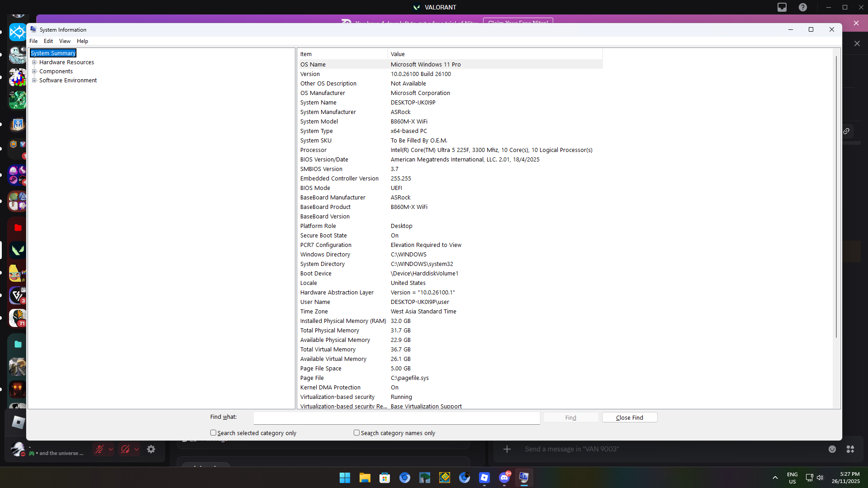Viewport: 868px width, 488px height.
Task: Enable Search category names only checkbox
Action: click(356, 433)
